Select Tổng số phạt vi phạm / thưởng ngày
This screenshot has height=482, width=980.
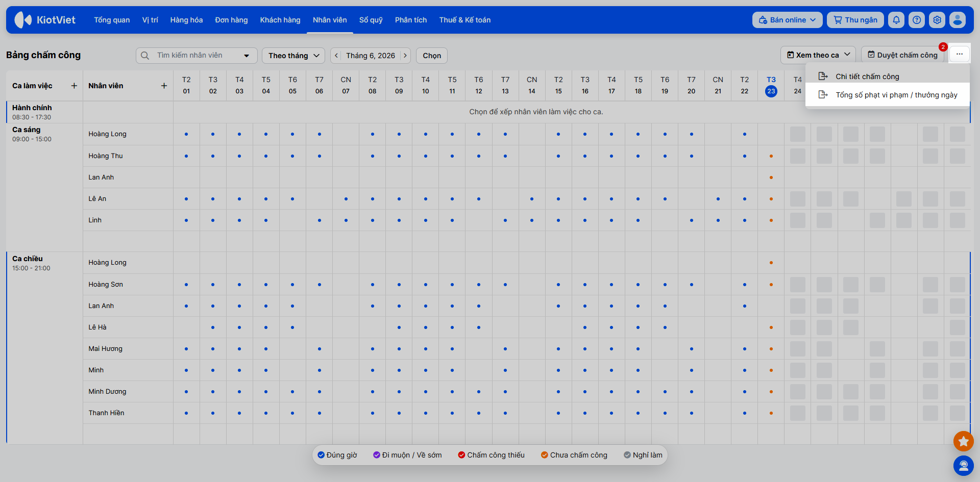tap(887, 95)
